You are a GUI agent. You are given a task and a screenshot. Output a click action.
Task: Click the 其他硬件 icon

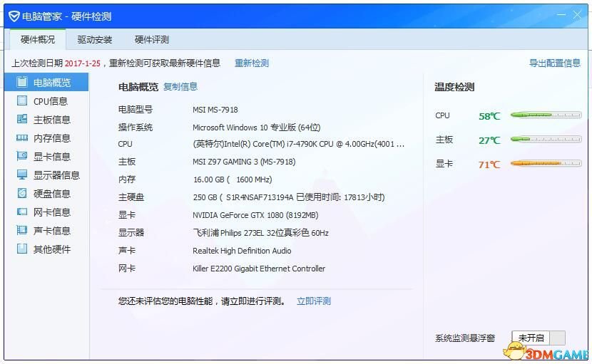click(x=22, y=248)
